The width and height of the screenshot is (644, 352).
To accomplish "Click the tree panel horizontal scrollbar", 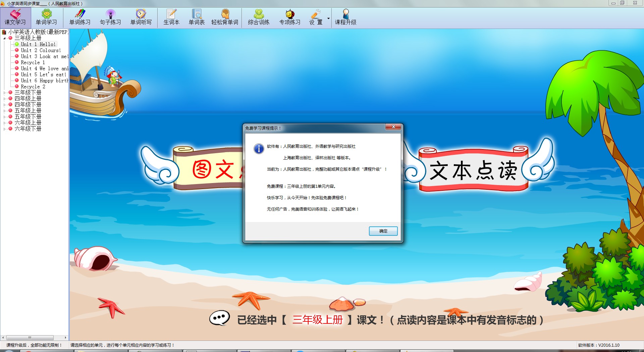I will (30, 338).
